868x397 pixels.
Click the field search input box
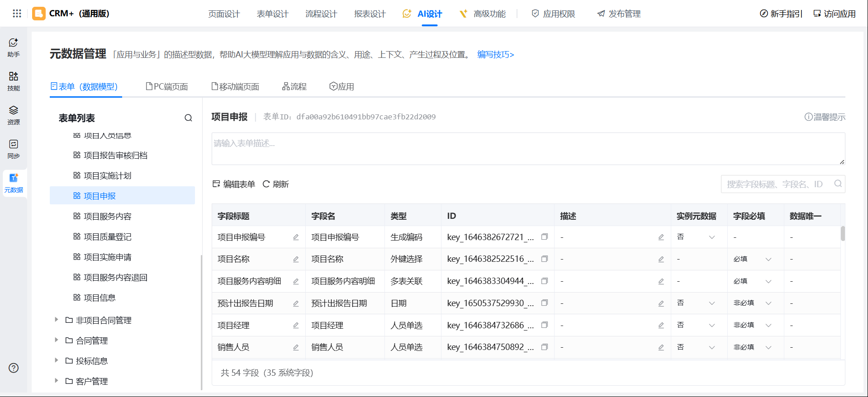[x=783, y=184]
